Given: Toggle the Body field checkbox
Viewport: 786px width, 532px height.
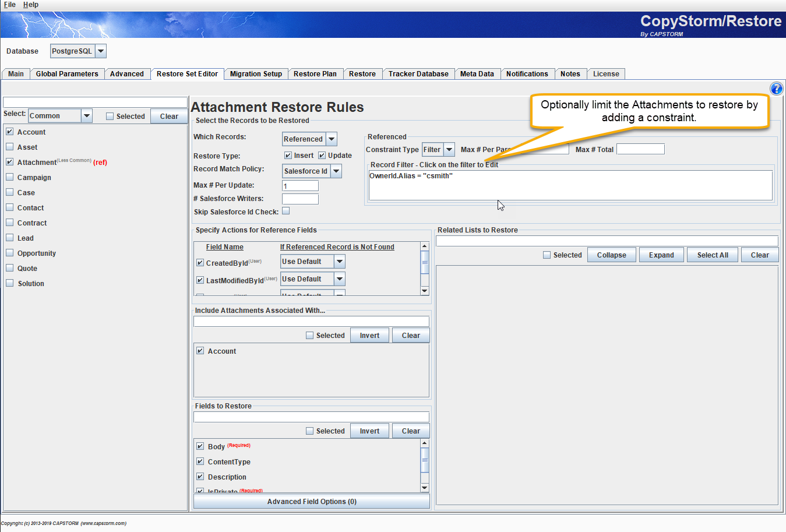Looking at the screenshot, I should (x=200, y=446).
